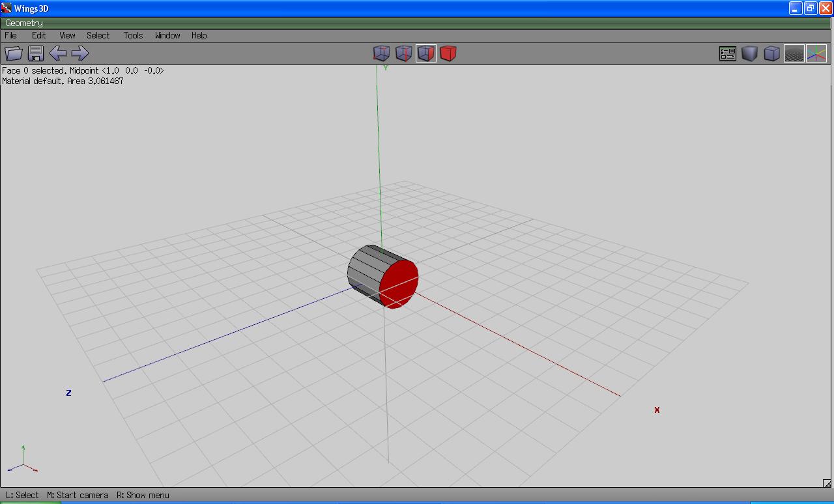Click the Open folder icon in the toolbar
This screenshot has height=504, width=834.
[x=14, y=53]
